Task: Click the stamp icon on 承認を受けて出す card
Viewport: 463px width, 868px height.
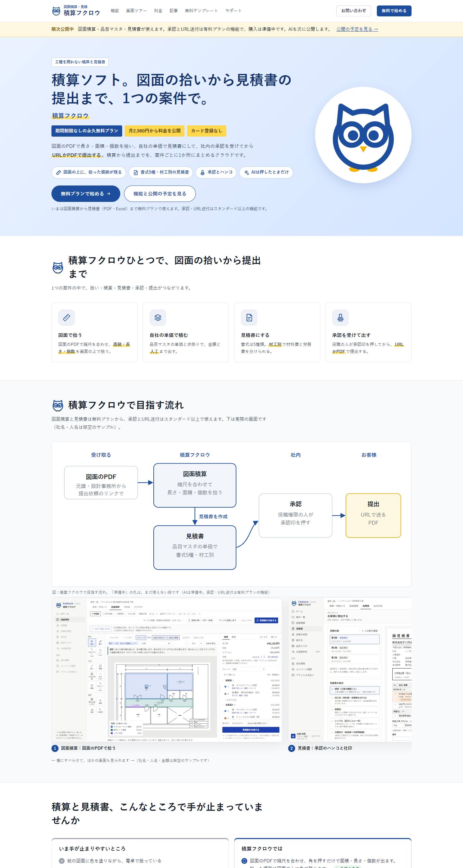Action: [x=340, y=317]
